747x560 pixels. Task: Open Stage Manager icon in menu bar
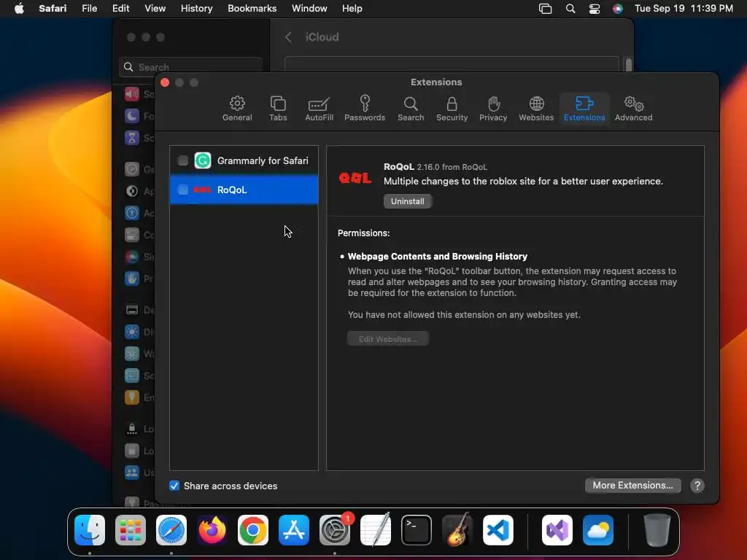545,9
